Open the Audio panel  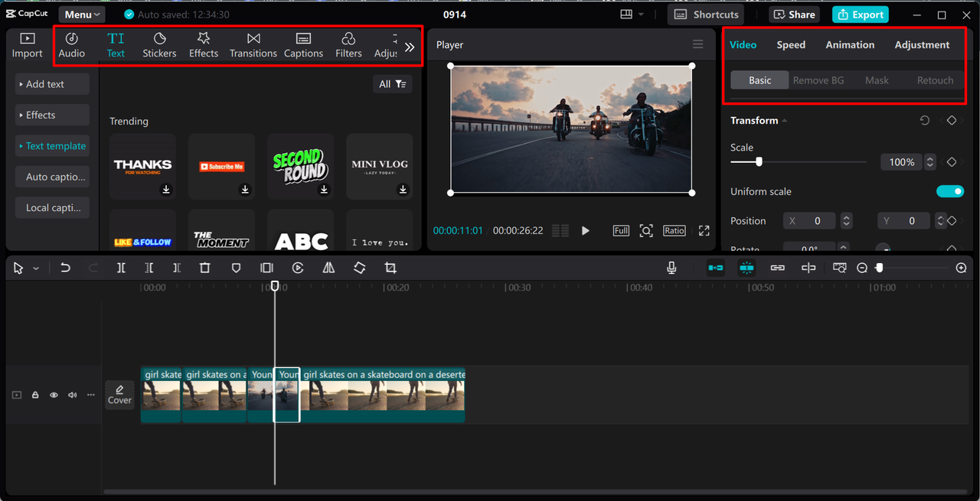[x=72, y=45]
